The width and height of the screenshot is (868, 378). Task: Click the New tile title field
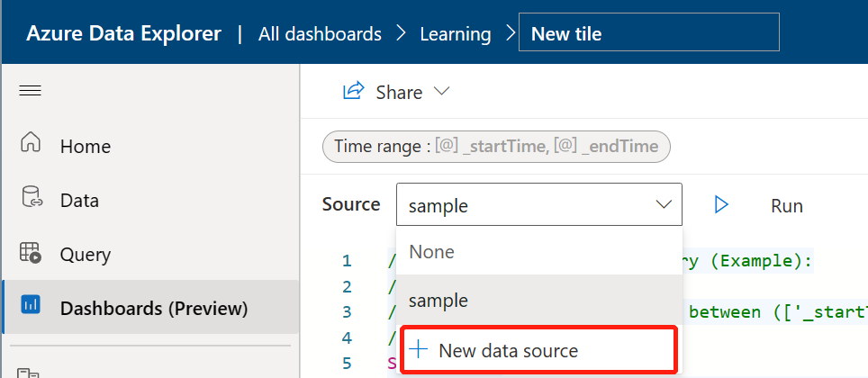[649, 32]
